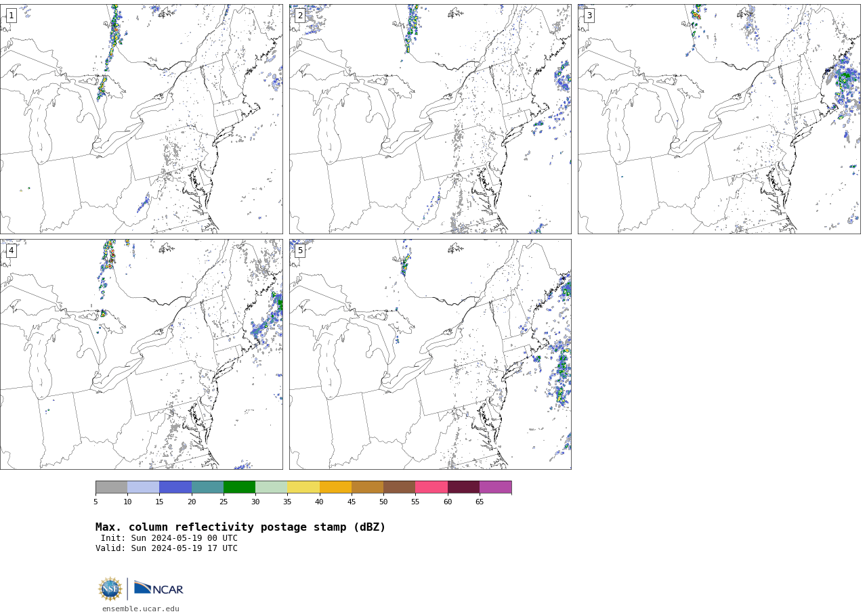This screenshot has height=616, width=867.
Task: Click the teal 20-25 dBZ swatch
Action: [207, 487]
